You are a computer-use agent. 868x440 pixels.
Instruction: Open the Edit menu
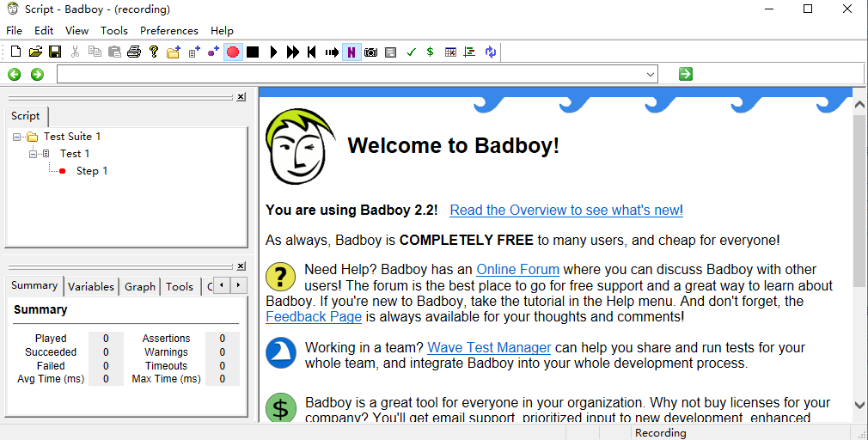(x=44, y=30)
